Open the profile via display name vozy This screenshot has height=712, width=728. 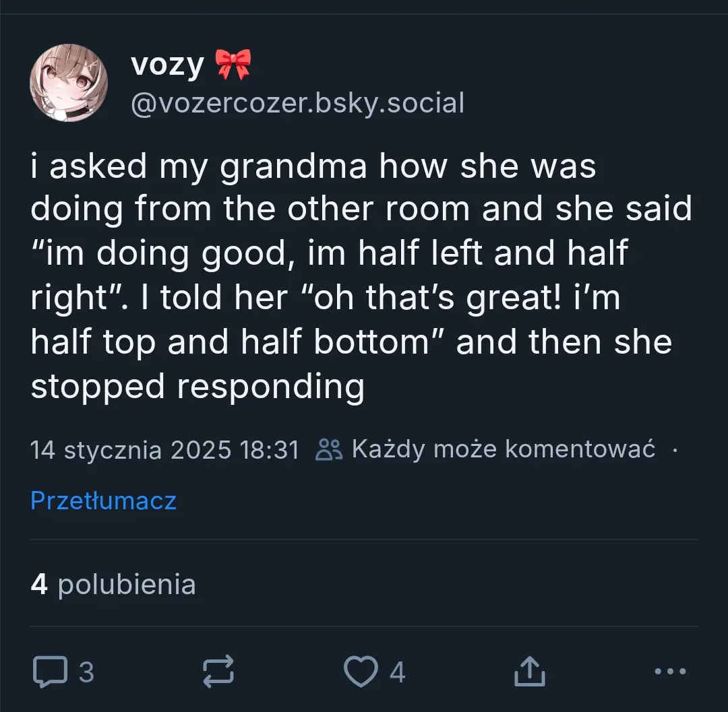(167, 65)
